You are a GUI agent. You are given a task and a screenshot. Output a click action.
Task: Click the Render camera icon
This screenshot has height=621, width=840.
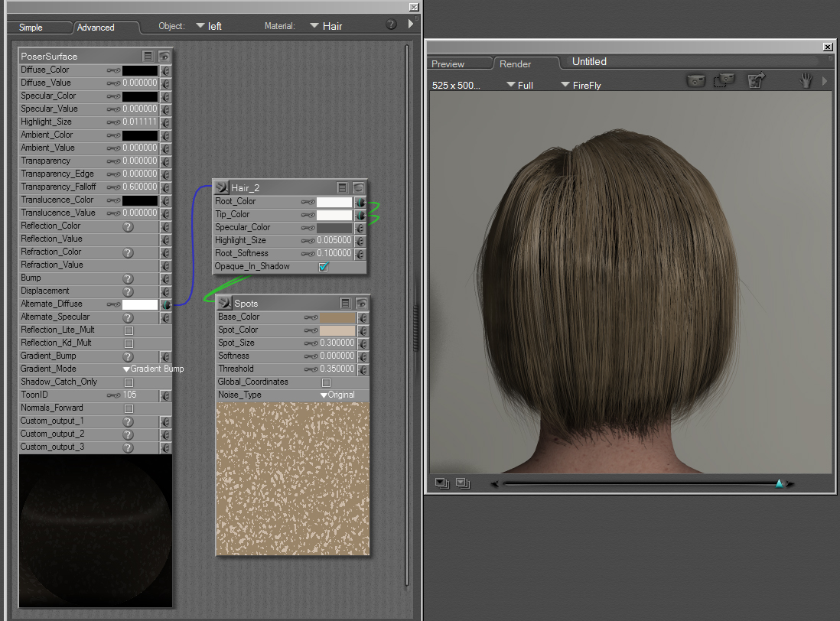pyautogui.click(x=695, y=80)
